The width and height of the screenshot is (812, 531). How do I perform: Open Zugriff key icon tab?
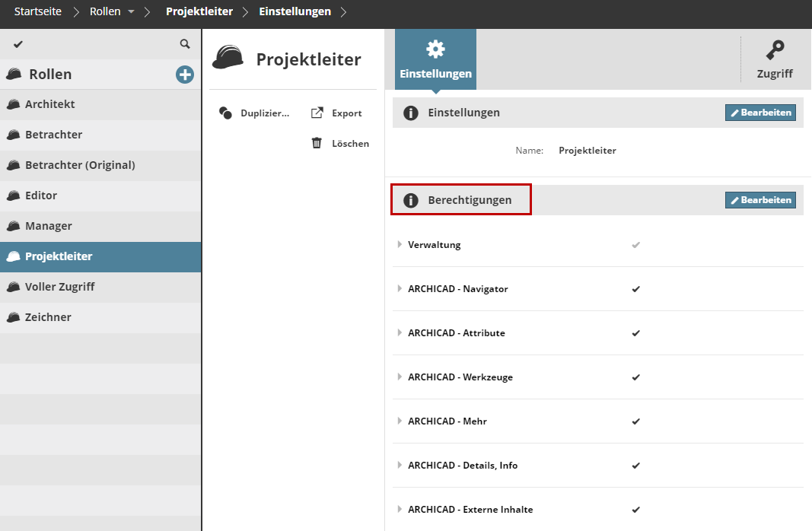pyautogui.click(x=775, y=51)
